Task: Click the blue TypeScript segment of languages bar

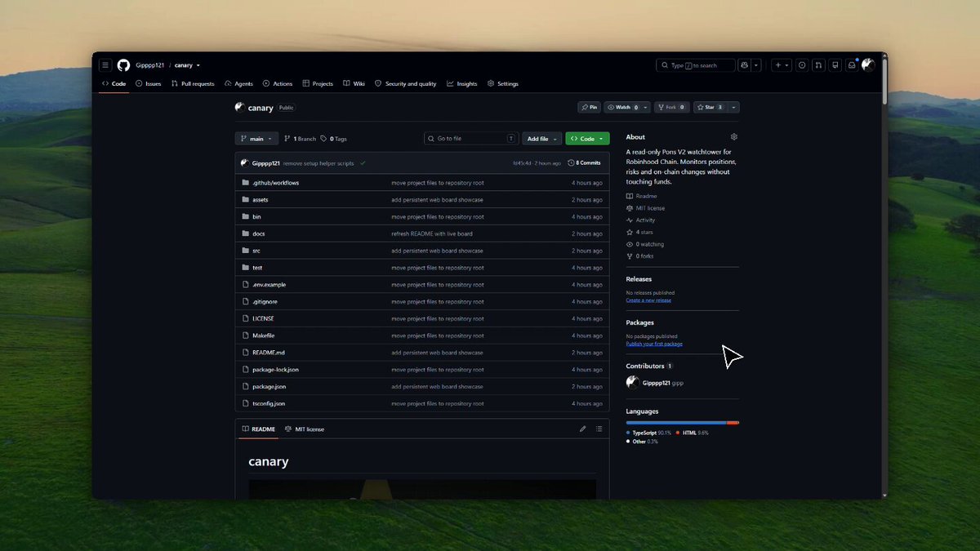Action: (x=676, y=422)
